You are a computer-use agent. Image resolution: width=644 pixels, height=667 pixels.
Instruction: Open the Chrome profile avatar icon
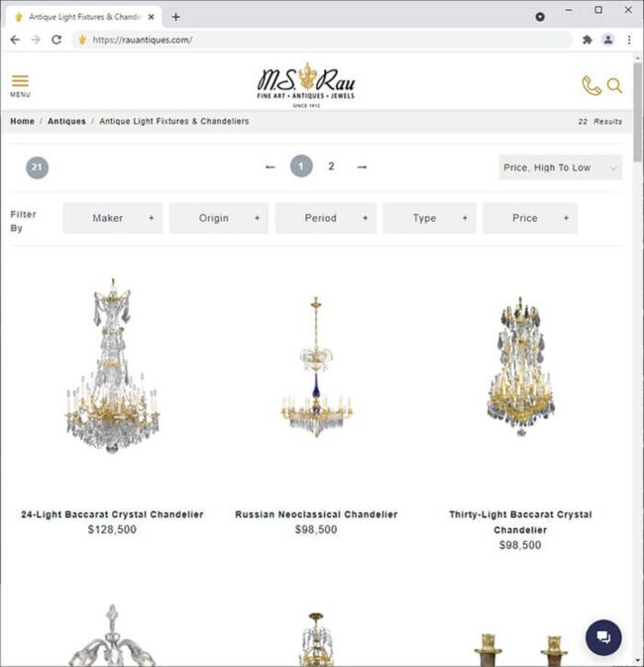click(608, 40)
